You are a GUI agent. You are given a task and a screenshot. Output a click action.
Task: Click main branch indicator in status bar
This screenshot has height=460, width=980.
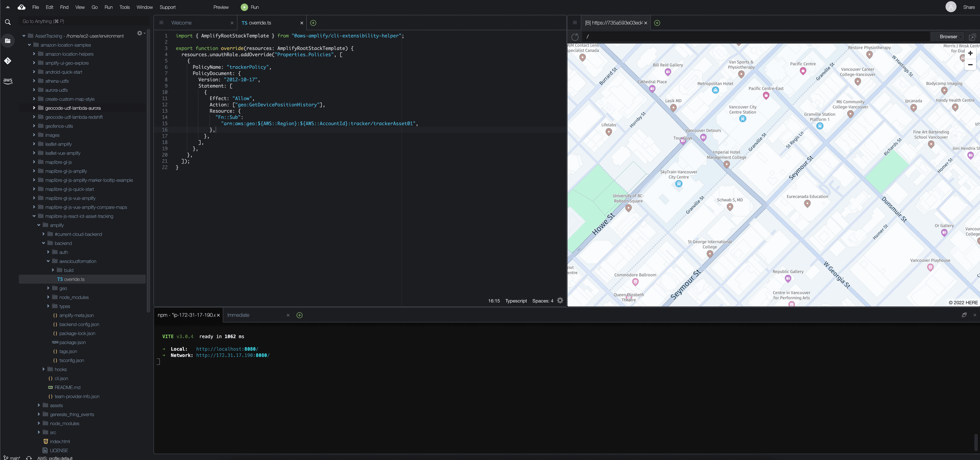(x=12, y=458)
